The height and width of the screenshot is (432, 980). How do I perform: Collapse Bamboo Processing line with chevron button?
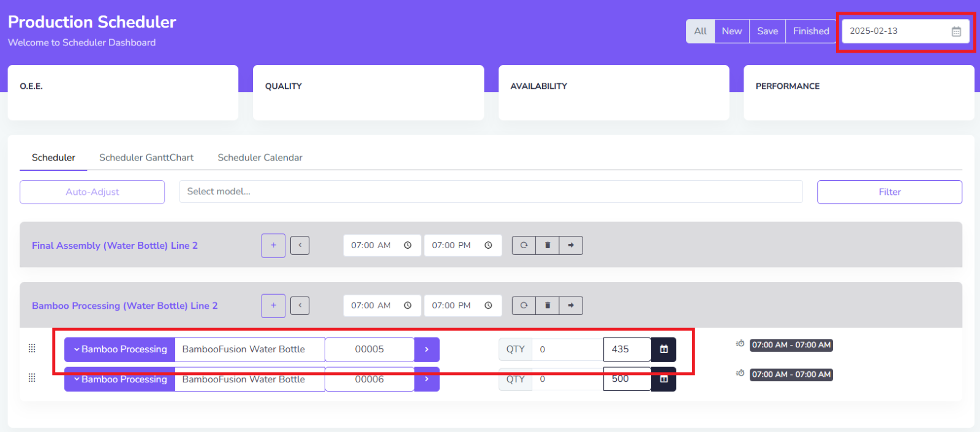pyautogui.click(x=300, y=306)
